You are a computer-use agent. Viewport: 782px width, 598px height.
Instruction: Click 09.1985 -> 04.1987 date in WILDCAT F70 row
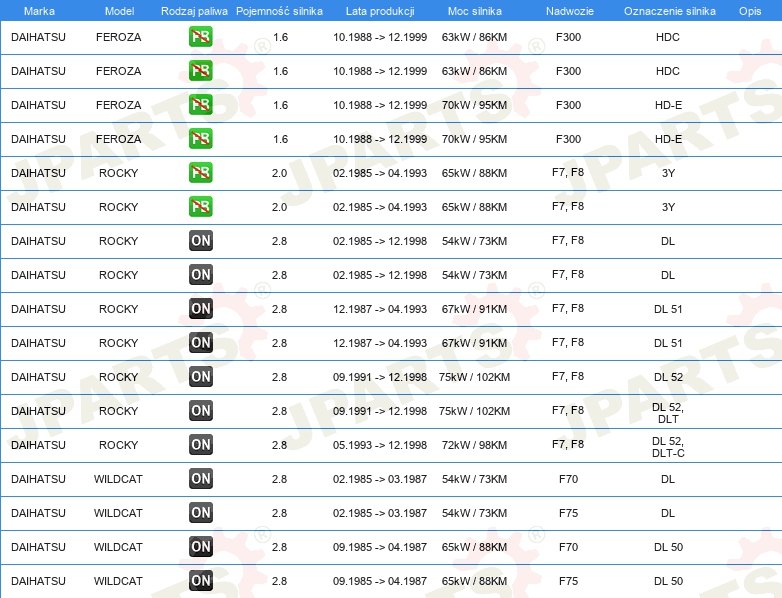point(380,547)
